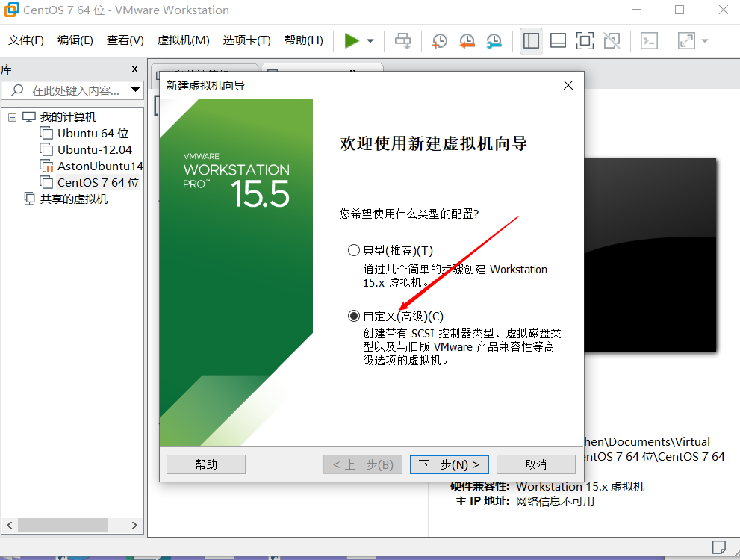Screen dimensions: 740x560
Task: Open the 帮助(H) menu
Action: click(x=303, y=40)
